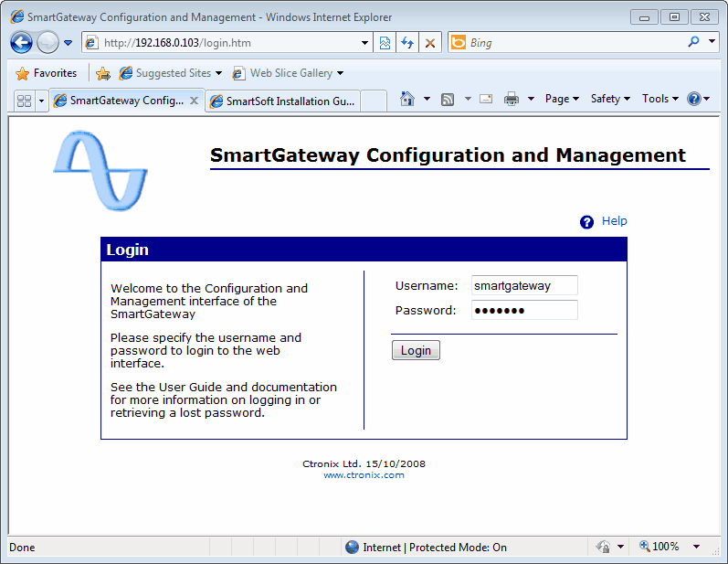The image size is (728, 564).
Task: Expand the Feeds dropdown arrow
Action: pos(468,99)
